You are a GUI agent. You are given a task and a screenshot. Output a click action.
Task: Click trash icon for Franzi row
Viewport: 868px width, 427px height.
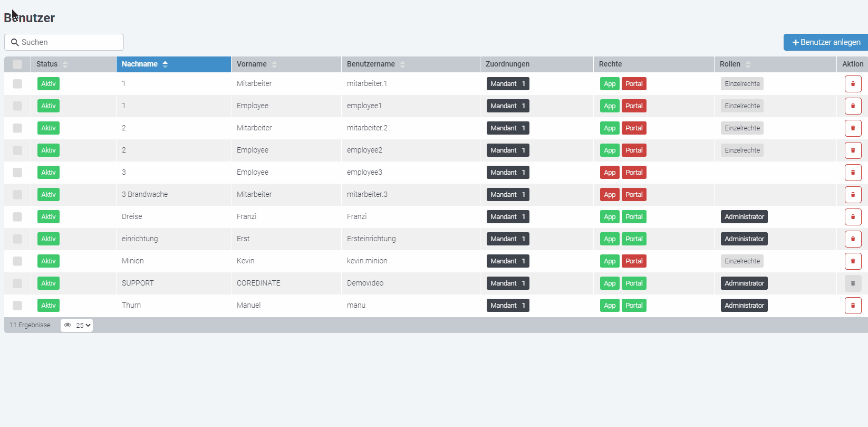pyautogui.click(x=853, y=217)
